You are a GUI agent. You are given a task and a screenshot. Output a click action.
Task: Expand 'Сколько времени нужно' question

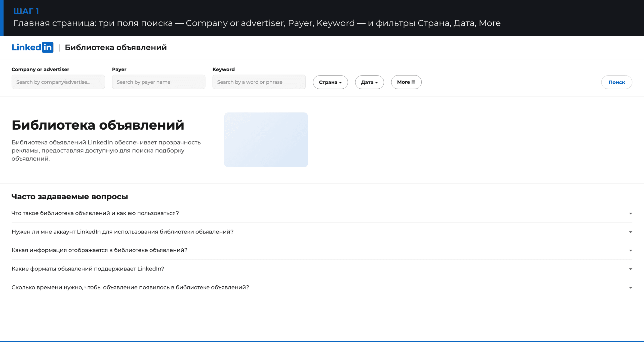pos(322,287)
